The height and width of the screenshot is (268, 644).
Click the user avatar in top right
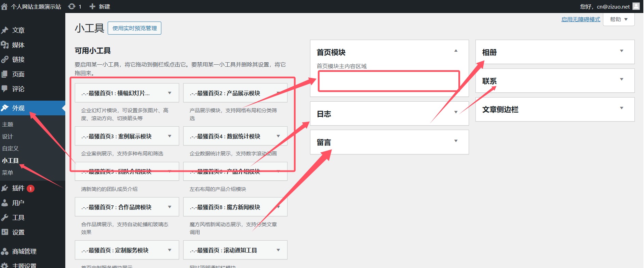pyautogui.click(x=636, y=6)
